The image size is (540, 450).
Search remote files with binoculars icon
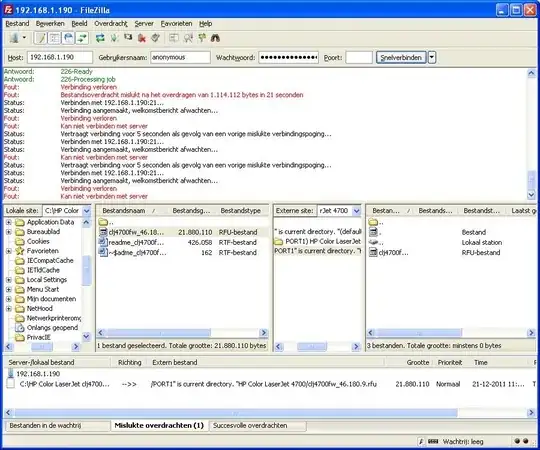pos(216,38)
